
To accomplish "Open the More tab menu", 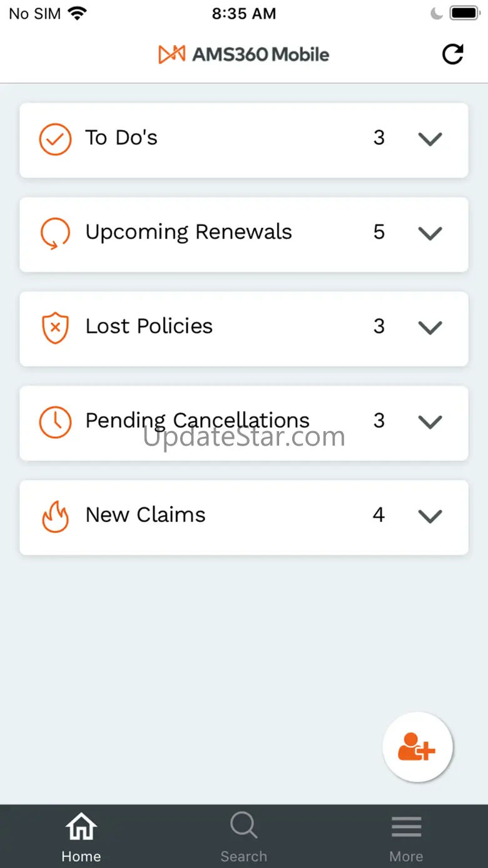I will tap(406, 836).
